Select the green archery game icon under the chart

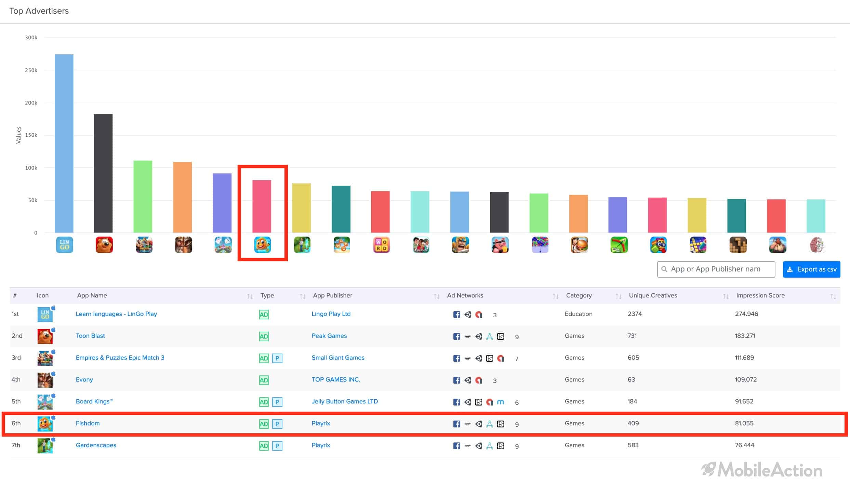click(619, 245)
